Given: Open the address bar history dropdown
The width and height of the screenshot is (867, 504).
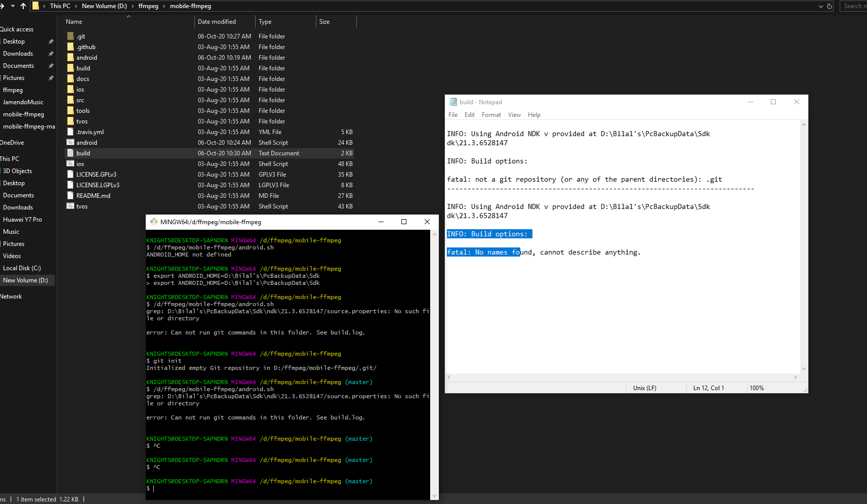Looking at the screenshot, I should [x=821, y=6].
